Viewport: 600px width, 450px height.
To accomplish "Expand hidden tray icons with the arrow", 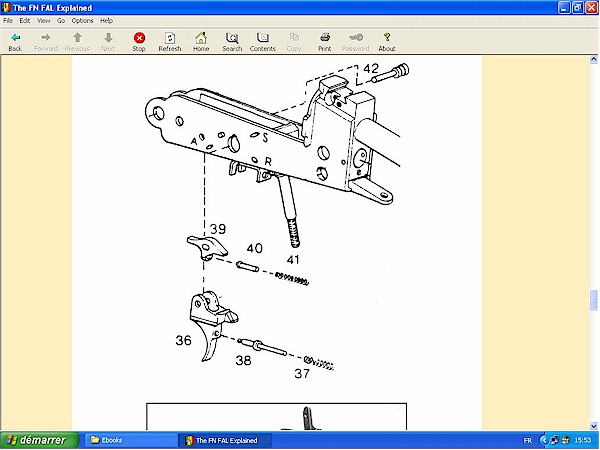I will (544, 440).
